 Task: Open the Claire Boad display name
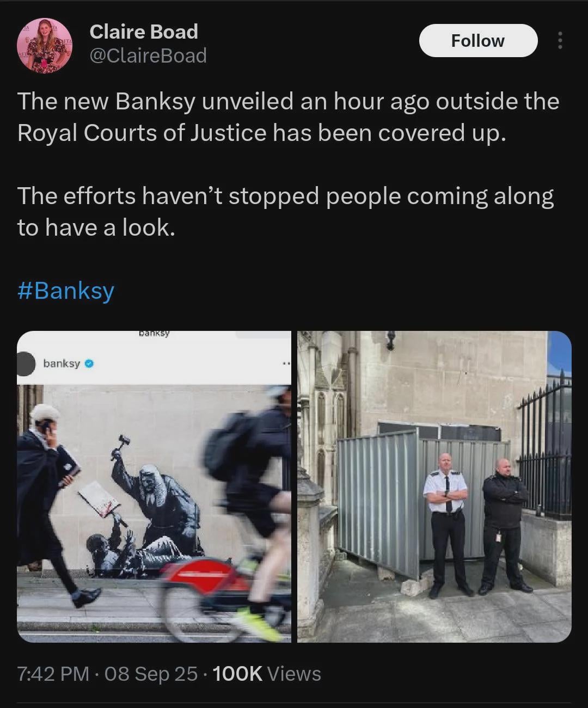(x=144, y=32)
